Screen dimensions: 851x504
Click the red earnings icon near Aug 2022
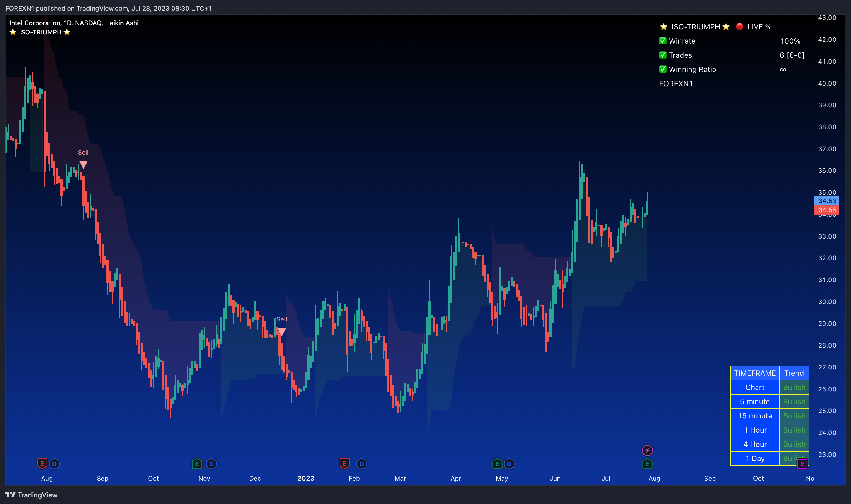(x=42, y=464)
